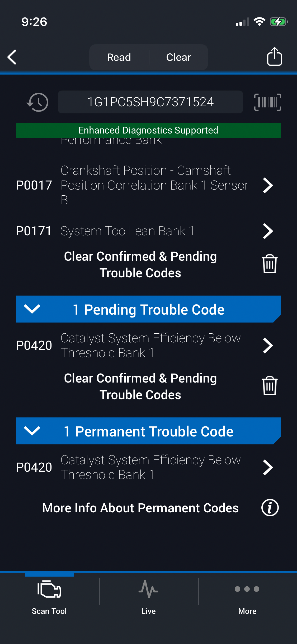Open VIN history clock icon
This screenshot has width=297, height=644.
coord(37,102)
